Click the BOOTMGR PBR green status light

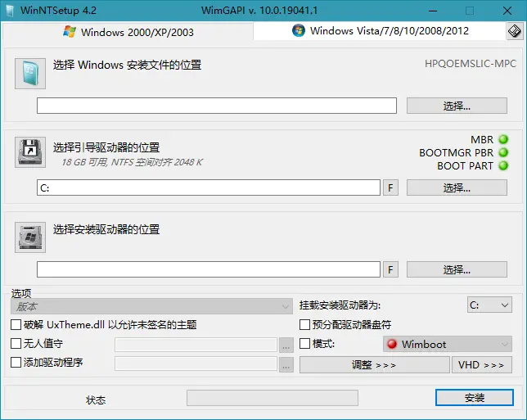(503, 152)
